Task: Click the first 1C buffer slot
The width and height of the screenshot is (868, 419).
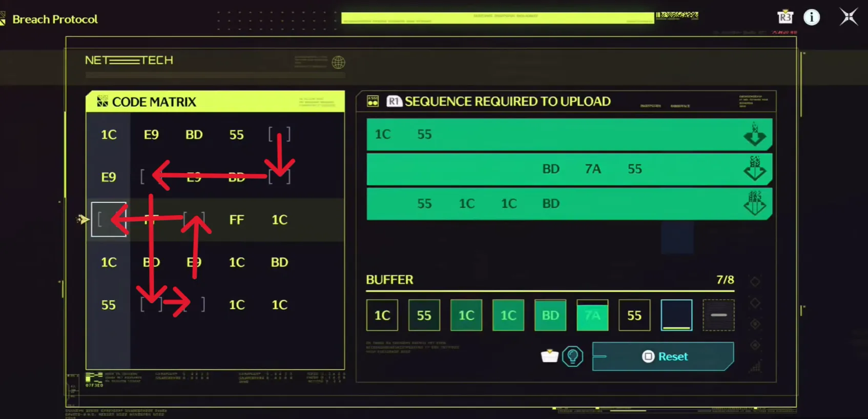Action: click(382, 315)
